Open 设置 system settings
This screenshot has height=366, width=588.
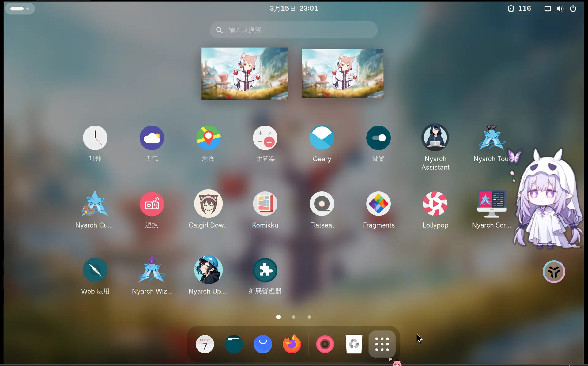click(378, 138)
